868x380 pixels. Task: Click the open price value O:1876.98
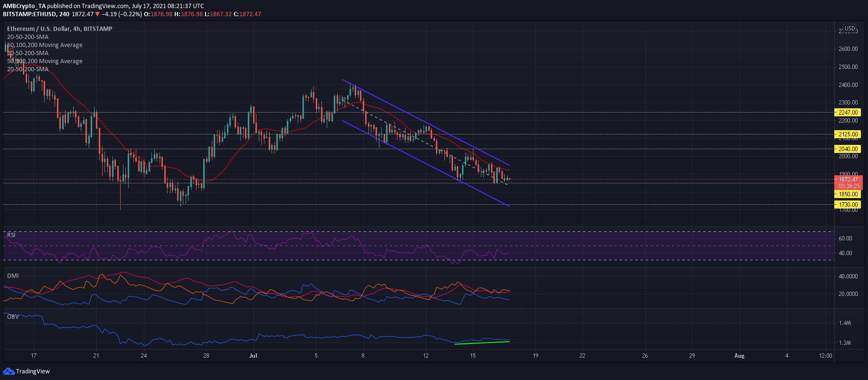pyautogui.click(x=158, y=14)
